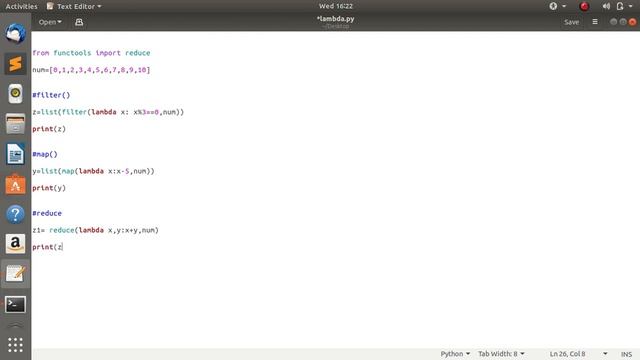640x360 pixels.
Task: Save the lambda.py file
Action: point(571,22)
